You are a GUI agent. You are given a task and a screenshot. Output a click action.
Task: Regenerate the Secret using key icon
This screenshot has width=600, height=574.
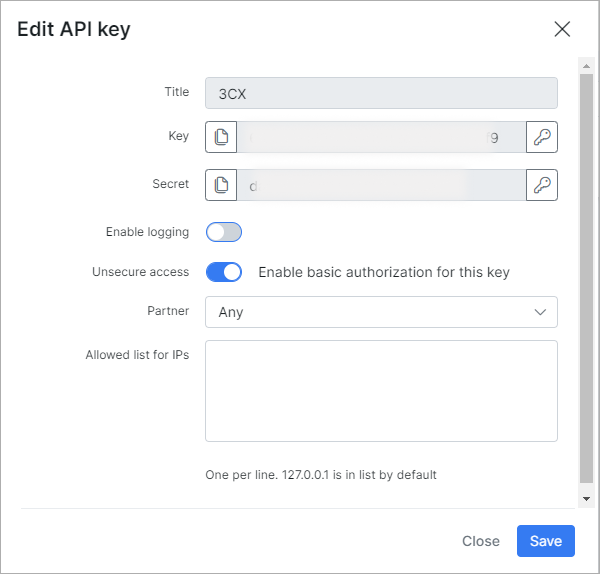pos(542,185)
